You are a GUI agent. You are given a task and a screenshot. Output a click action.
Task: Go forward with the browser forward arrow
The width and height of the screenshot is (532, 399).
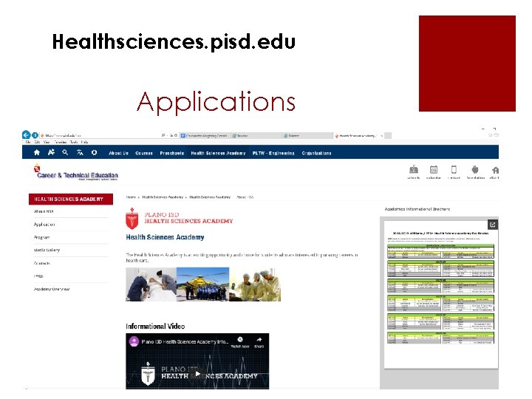(35, 135)
